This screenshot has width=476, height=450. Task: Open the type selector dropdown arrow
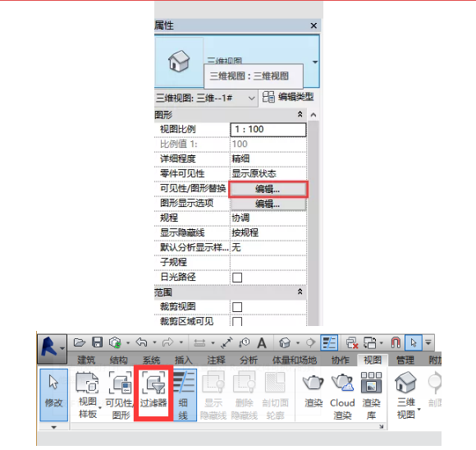click(315, 62)
